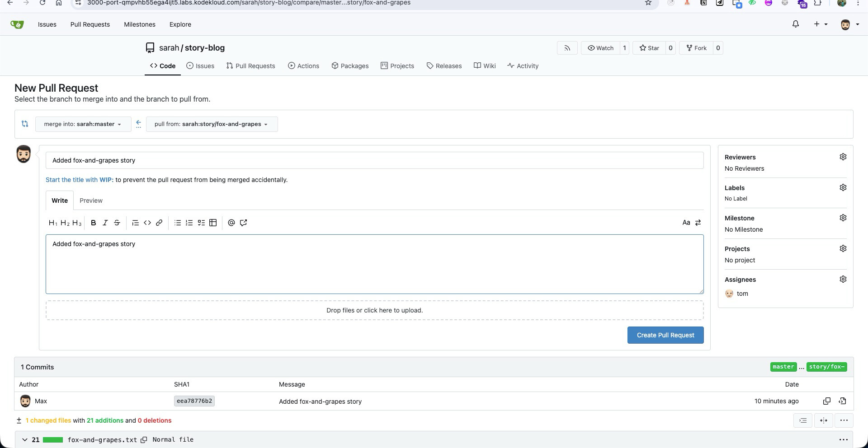Click into the description text area
This screenshot has height=448, width=868.
click(375, 264)
